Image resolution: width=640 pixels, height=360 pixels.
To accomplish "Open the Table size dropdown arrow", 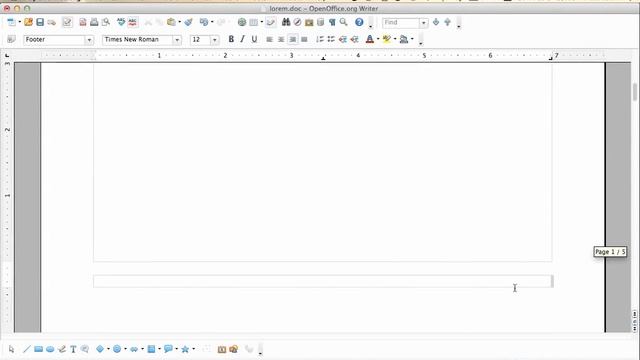I will (x=262, y=22).
